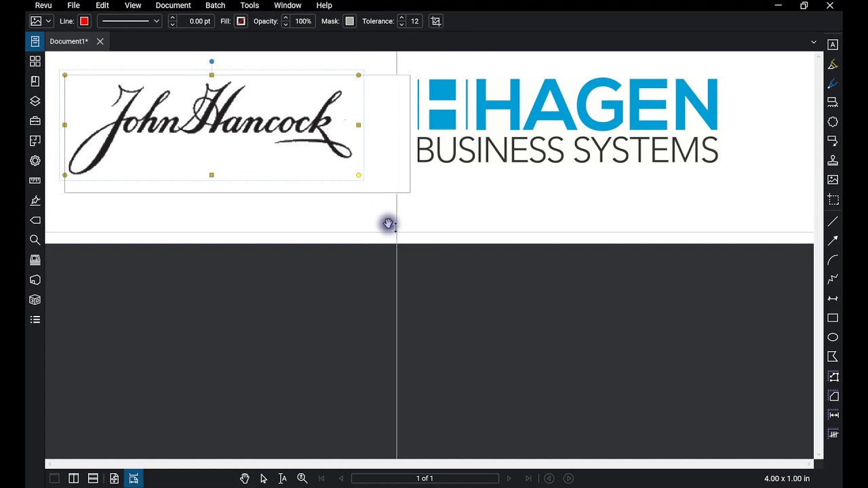The width and height of the screenshot is (868, 488).
Task: Activate the Select arrow tool
Action: click(264, 479)
